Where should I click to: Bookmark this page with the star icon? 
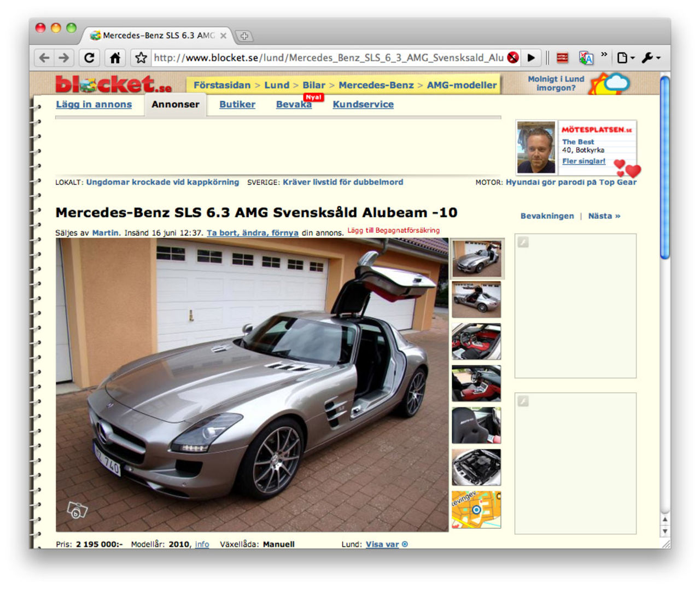(141, 57)
